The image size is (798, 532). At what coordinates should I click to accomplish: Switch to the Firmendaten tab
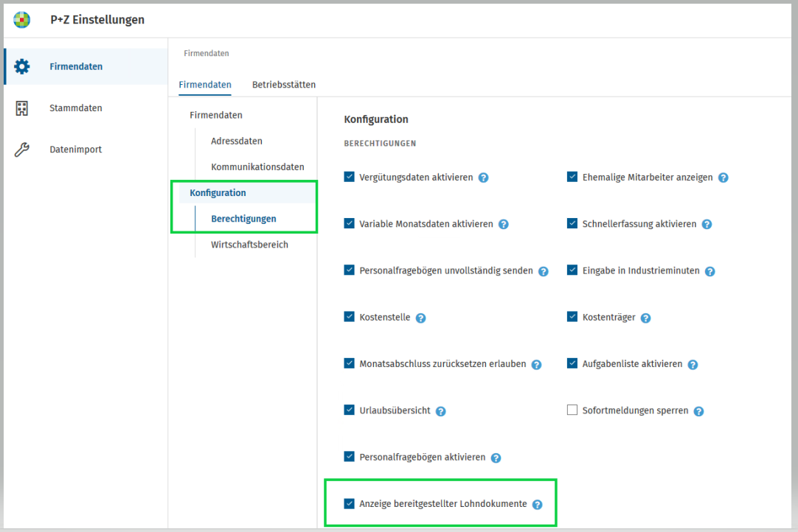tap(204, 85)
